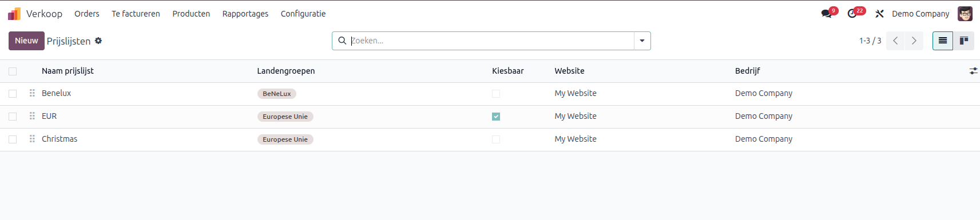This screenshot has height=220, width=980.
Task: Open the Prijslijsten gear actions menu
Action: [98, 41]
